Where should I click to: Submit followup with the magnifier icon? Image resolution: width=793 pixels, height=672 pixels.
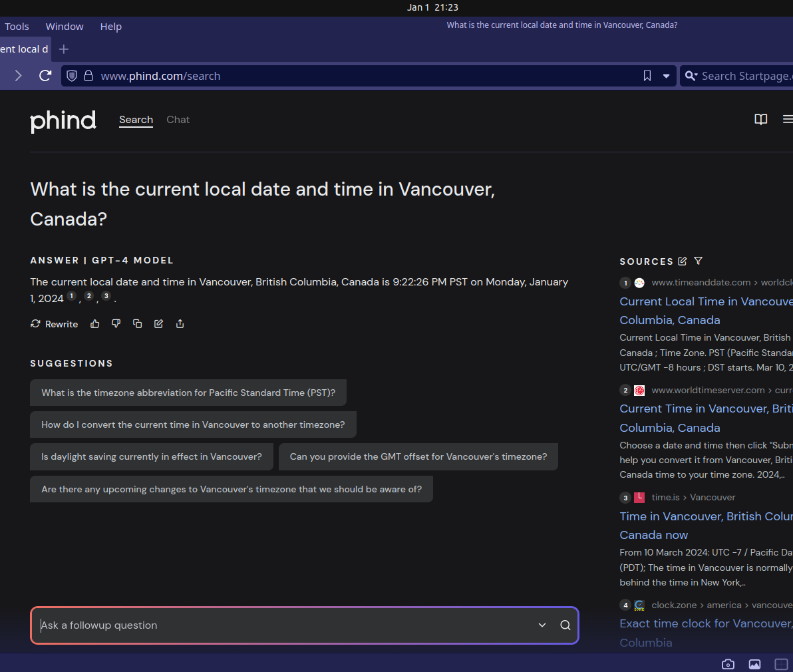[565, 625]
